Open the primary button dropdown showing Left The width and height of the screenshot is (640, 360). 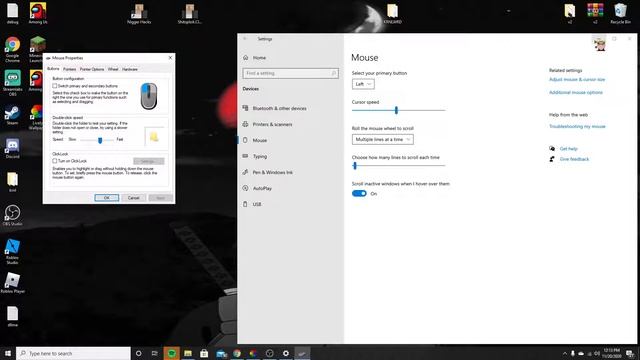(x=363, y=84)
